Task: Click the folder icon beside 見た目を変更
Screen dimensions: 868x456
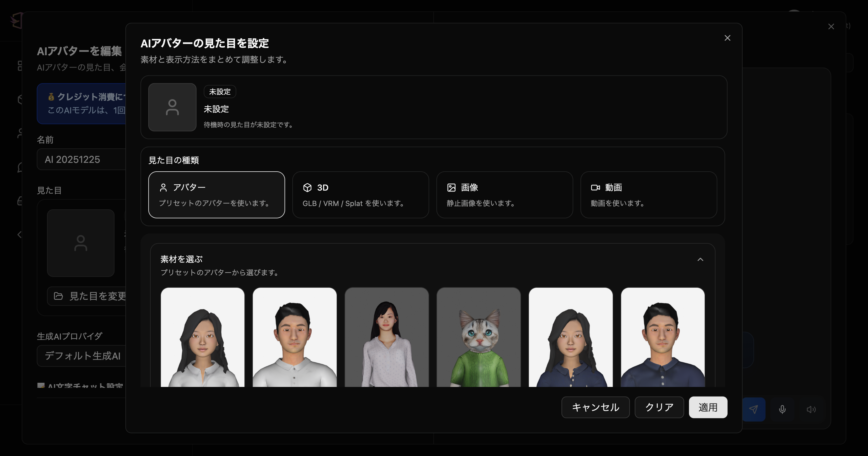Action: tap(58, 296)
